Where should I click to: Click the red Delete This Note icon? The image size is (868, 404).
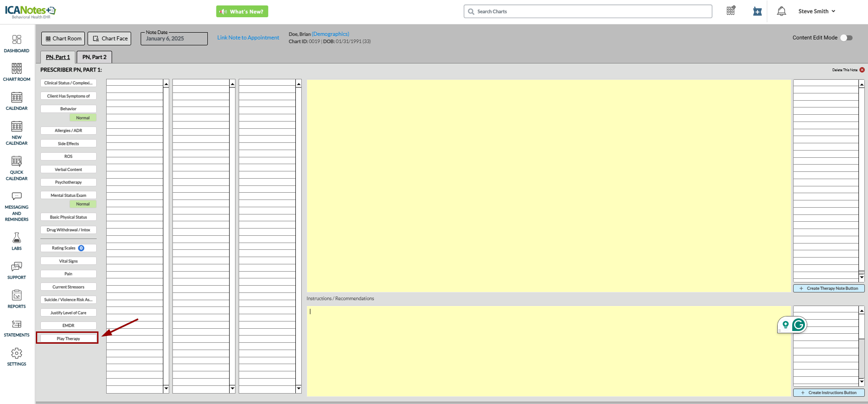(862, 70)
